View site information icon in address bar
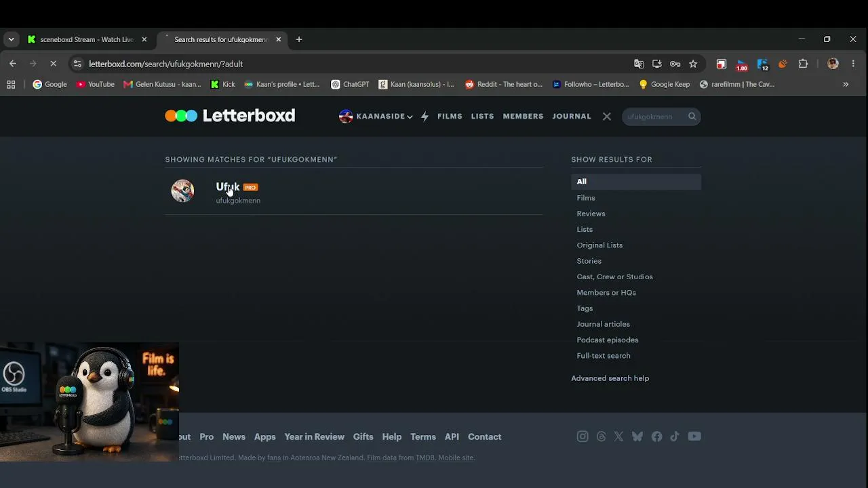 click(77, 64)
